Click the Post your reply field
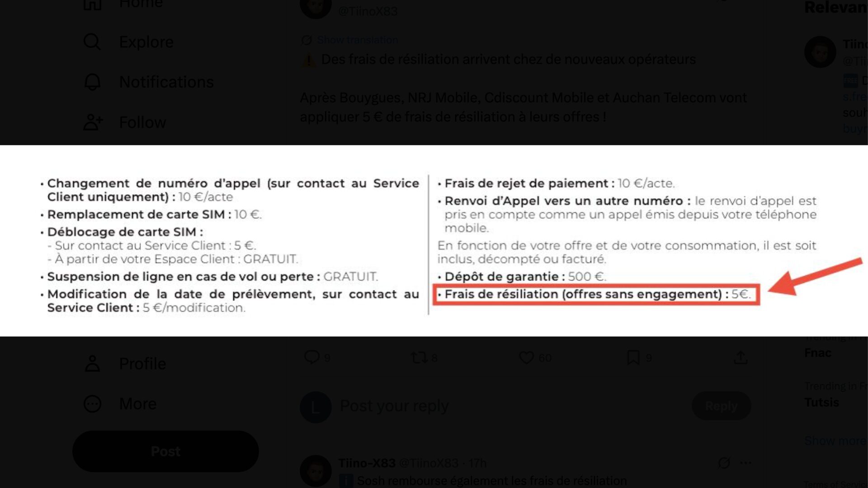 [511, 406]
